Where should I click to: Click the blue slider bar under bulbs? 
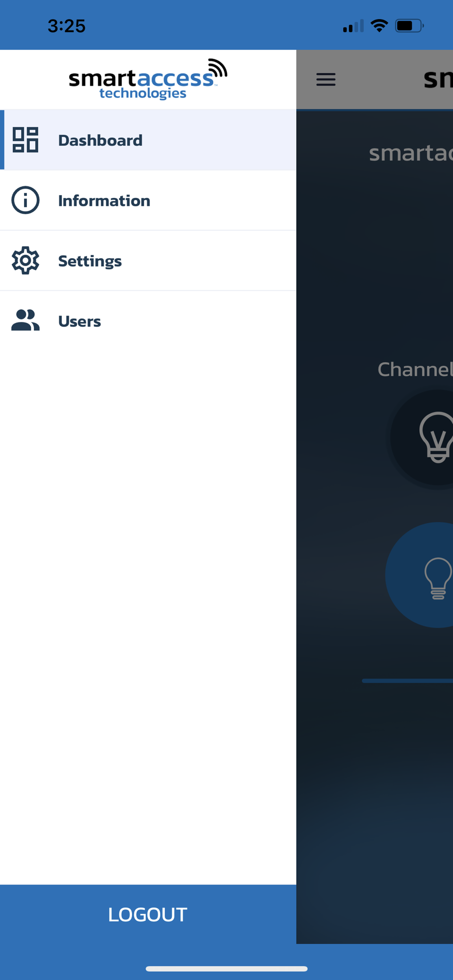(407, 681)
